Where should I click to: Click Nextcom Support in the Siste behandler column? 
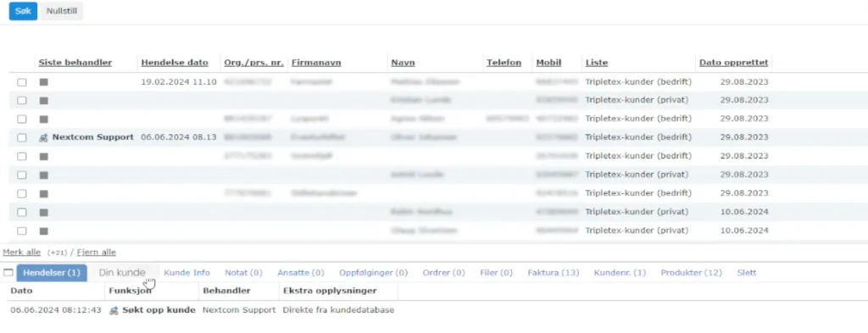tap(93, 137)
